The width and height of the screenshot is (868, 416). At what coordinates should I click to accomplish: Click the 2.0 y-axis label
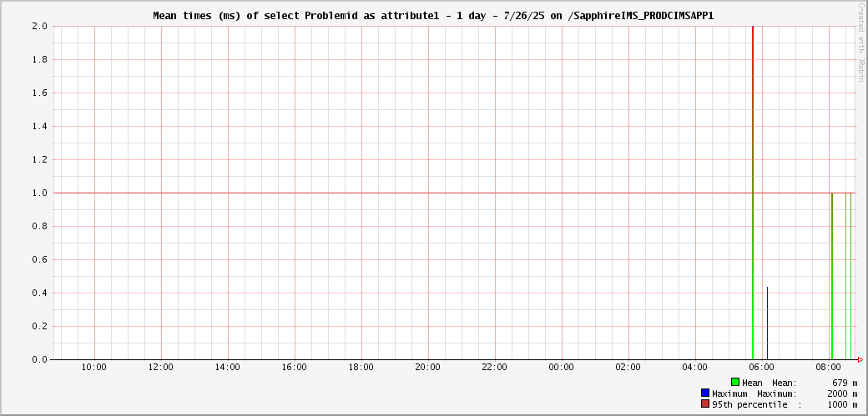[x=40, y=26]
